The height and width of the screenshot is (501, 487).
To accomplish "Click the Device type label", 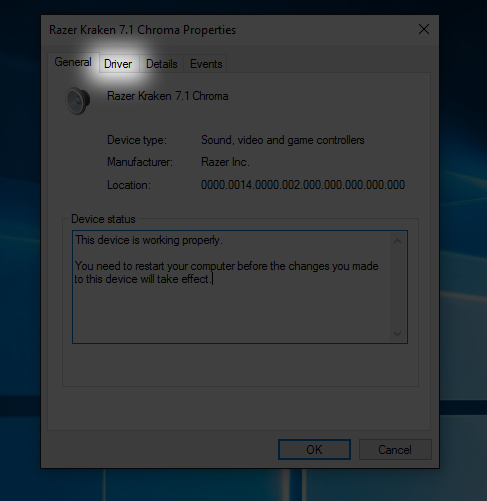I will coord(137,140).
